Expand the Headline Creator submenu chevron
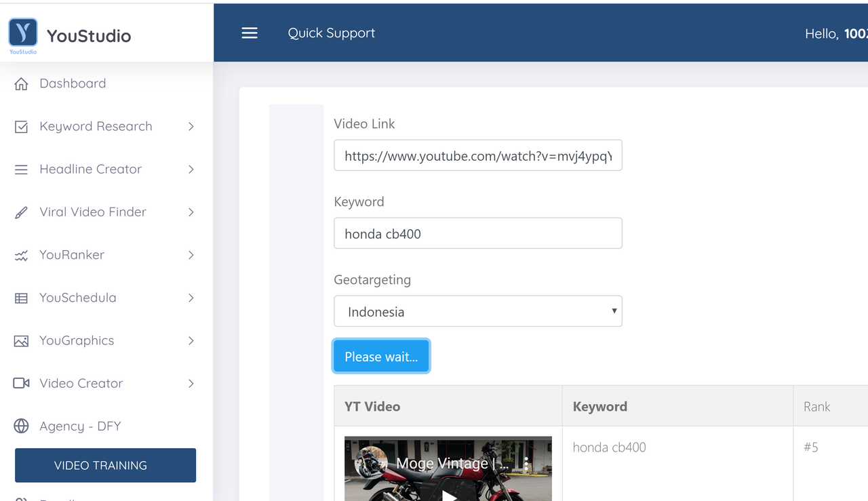868x501 pixels. point(191,169)
